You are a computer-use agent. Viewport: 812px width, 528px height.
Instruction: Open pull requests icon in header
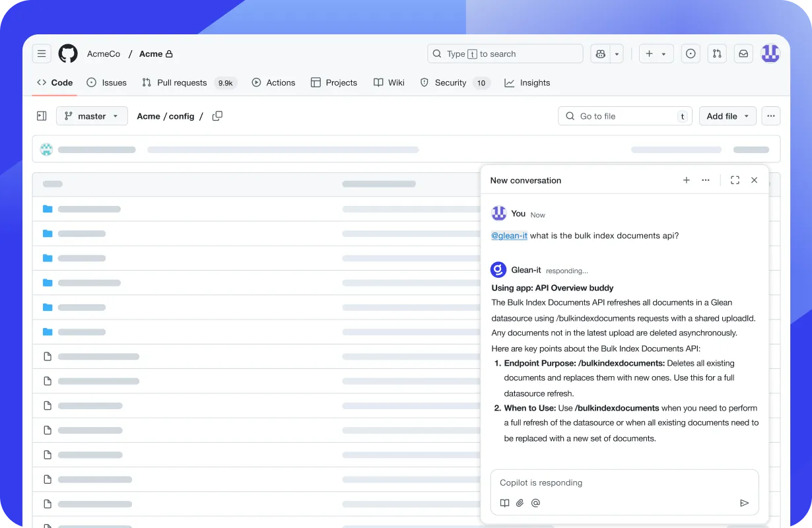tap(717, 53)
